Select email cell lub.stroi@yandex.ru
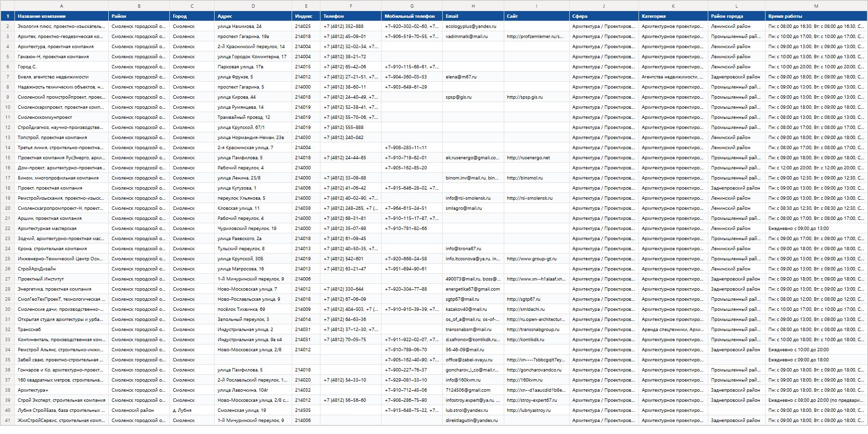 pyautogui.click(x=473, y=410)
